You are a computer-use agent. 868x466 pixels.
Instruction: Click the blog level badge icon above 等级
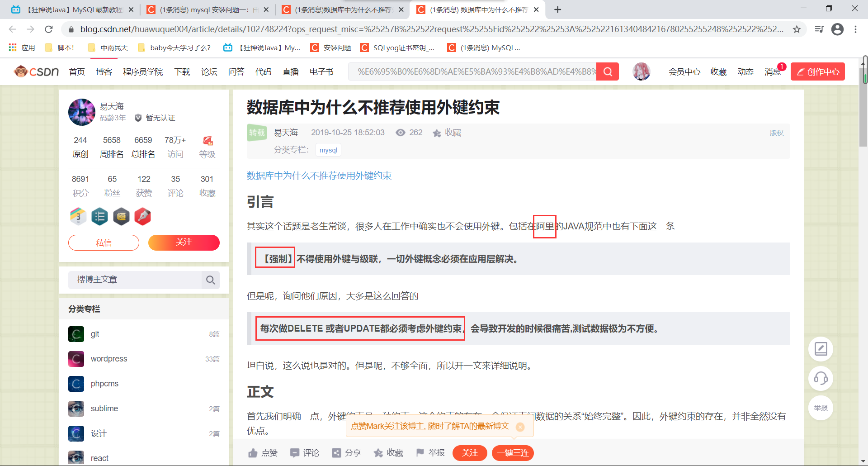tap(208, 141)
